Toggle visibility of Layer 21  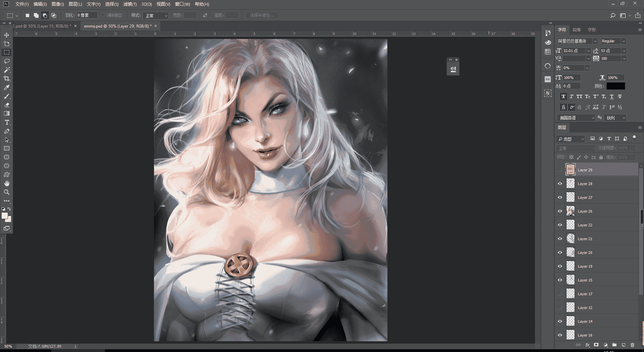click(560, 239)
